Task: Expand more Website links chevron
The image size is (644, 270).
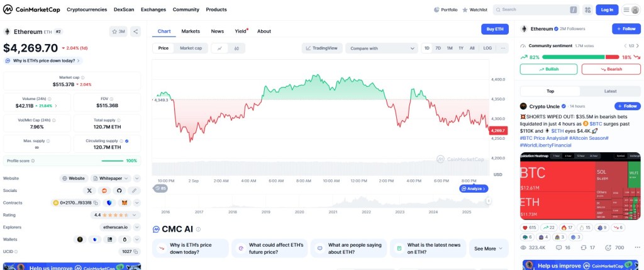Action: point(137,178)
